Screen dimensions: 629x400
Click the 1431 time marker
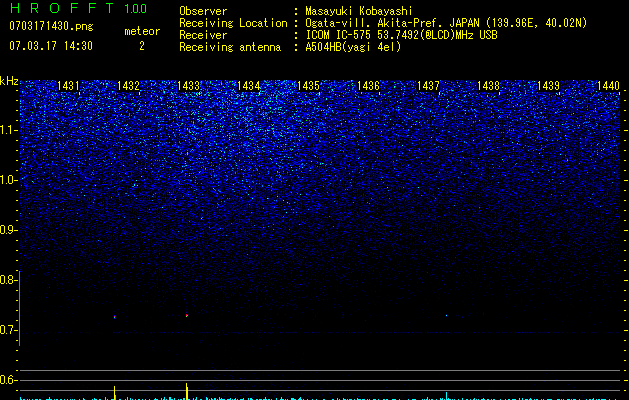[68, 86]
